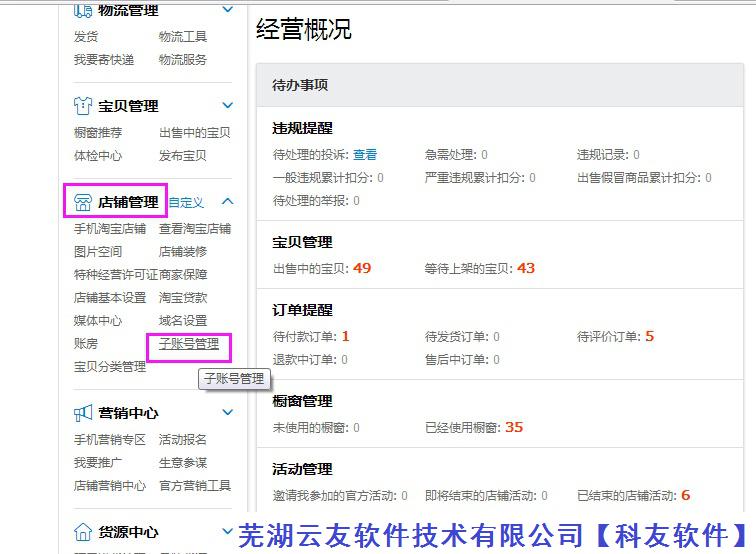Open 我要推广 link
The image size is (756, 554).
point(98,463)
